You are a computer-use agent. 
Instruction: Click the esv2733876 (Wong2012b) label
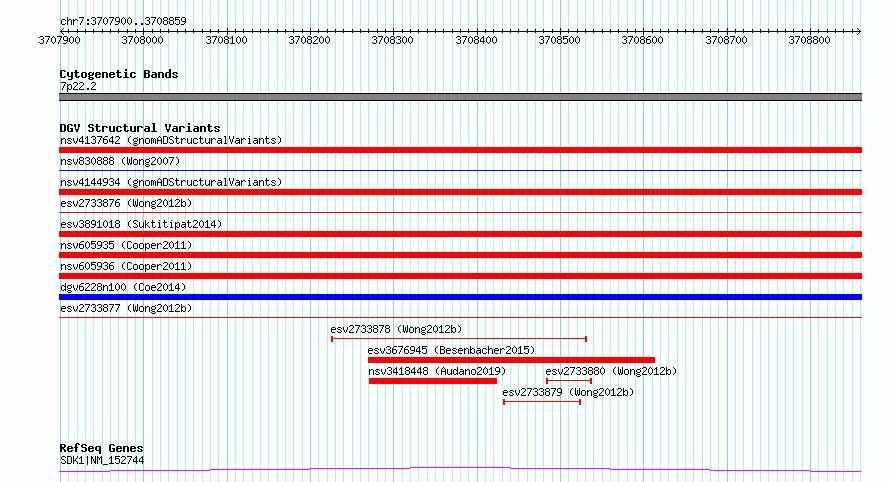pos(126,203)
